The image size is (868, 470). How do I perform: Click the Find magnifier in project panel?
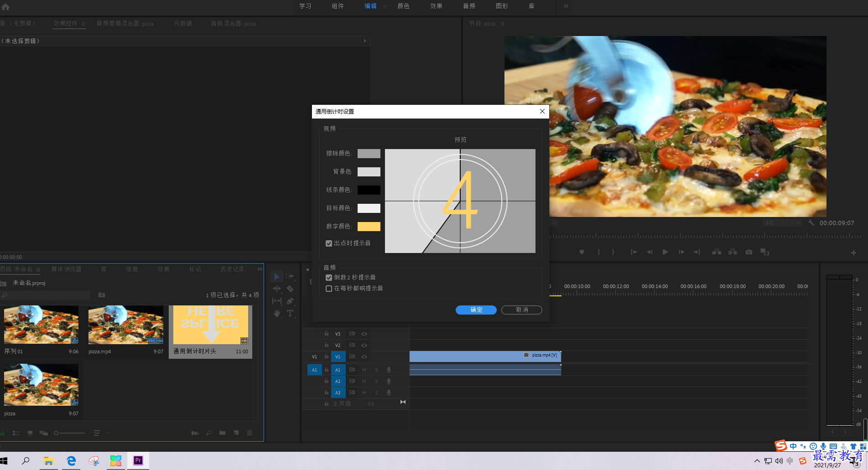(209, 433)
